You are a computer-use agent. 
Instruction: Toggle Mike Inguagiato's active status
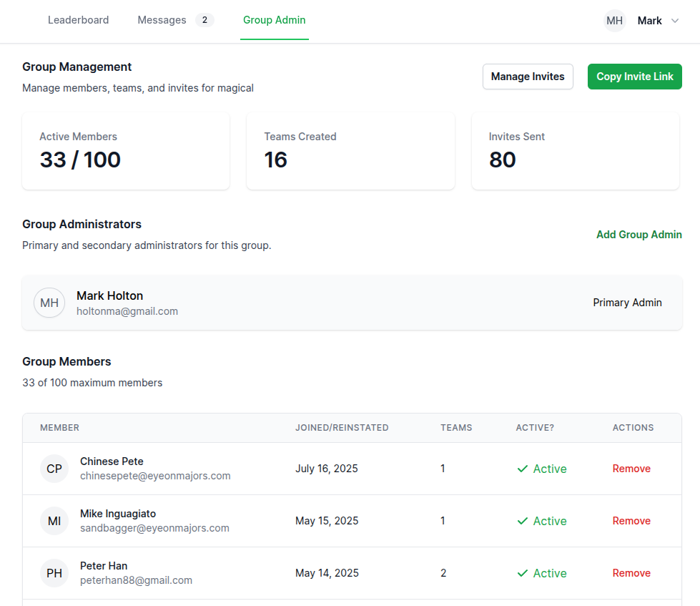541,521
